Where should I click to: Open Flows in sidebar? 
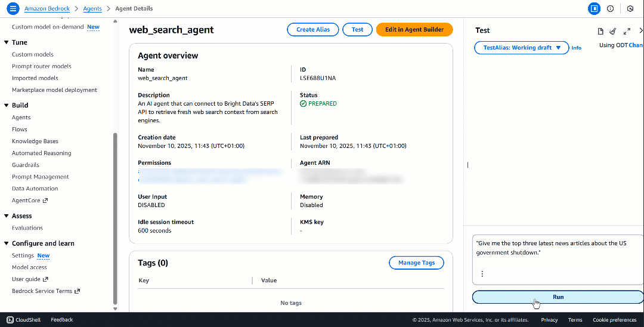point(19,129)
